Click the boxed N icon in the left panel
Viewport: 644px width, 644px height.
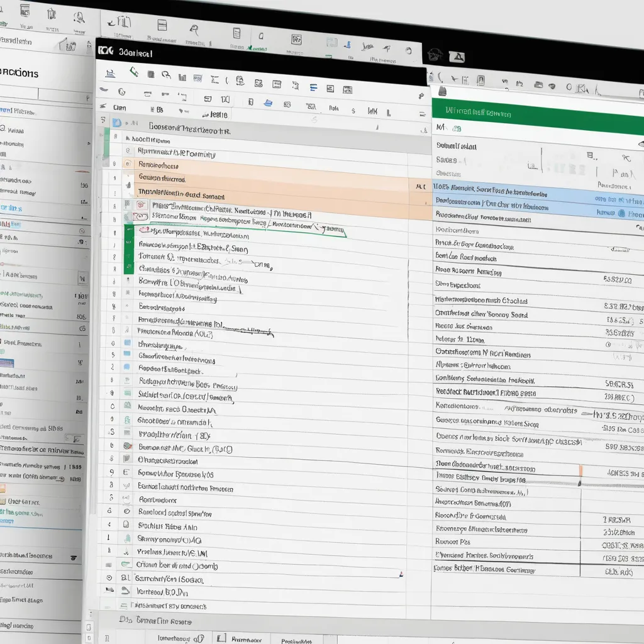[x=82, y=279]
